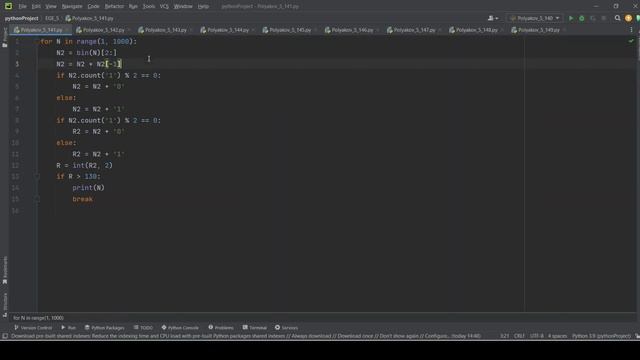Open the Version Control tool window

tap(33, 328)
